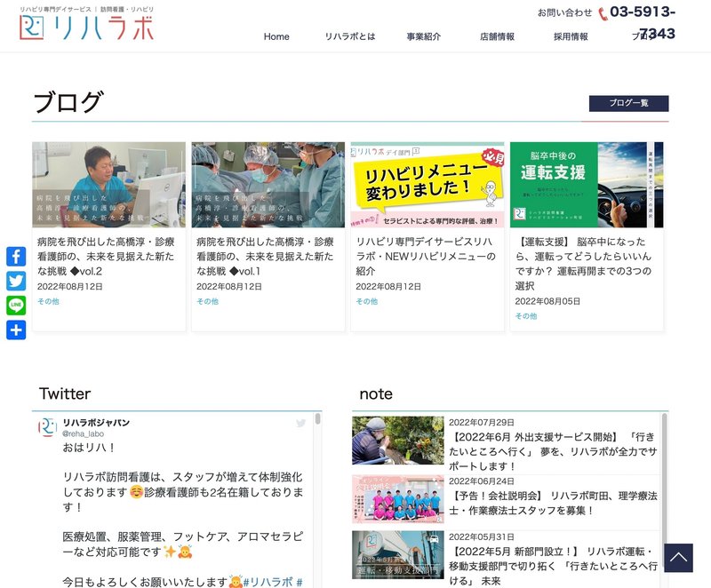This screenshot has width=711, height=588.
Task: Click 2022年07月29日 note date
Action: pos(481,422)
